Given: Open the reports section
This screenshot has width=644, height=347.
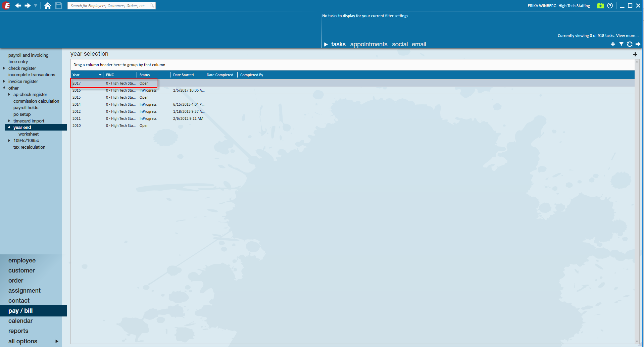Looking at the screenshot, I should pyautogui.click(x=18, y=331).
